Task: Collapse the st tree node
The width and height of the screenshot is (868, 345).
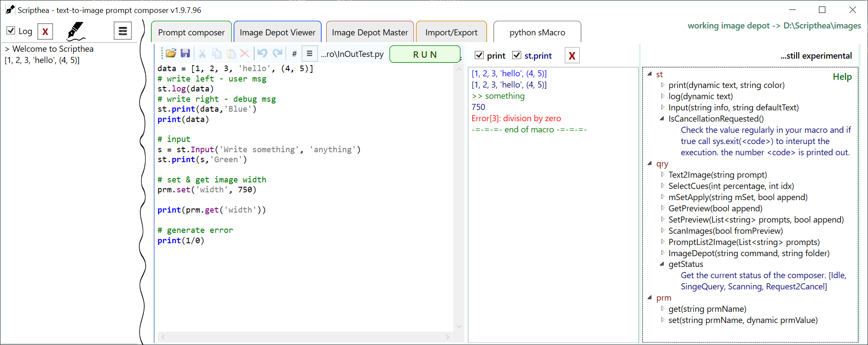Action: click(650, 74)
